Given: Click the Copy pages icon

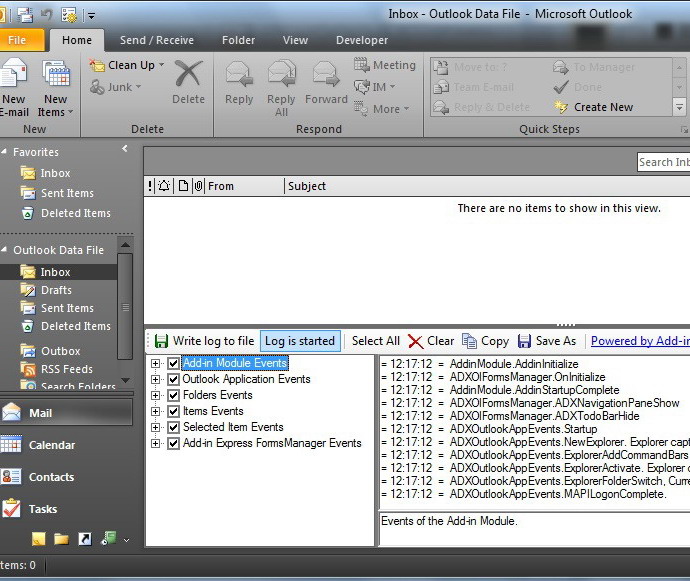Looking at the screenshot, I should [469, 341].
